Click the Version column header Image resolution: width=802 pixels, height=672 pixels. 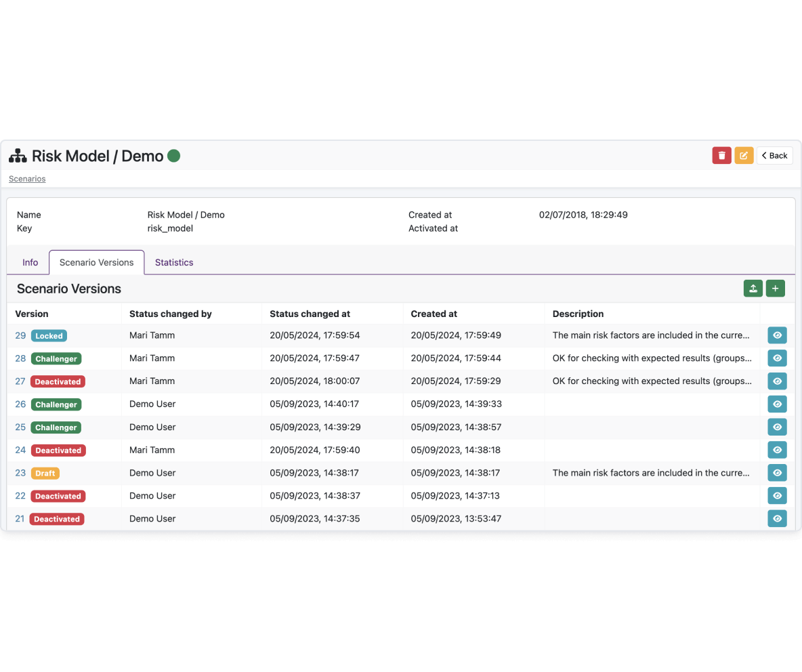[x=32, y=314]
